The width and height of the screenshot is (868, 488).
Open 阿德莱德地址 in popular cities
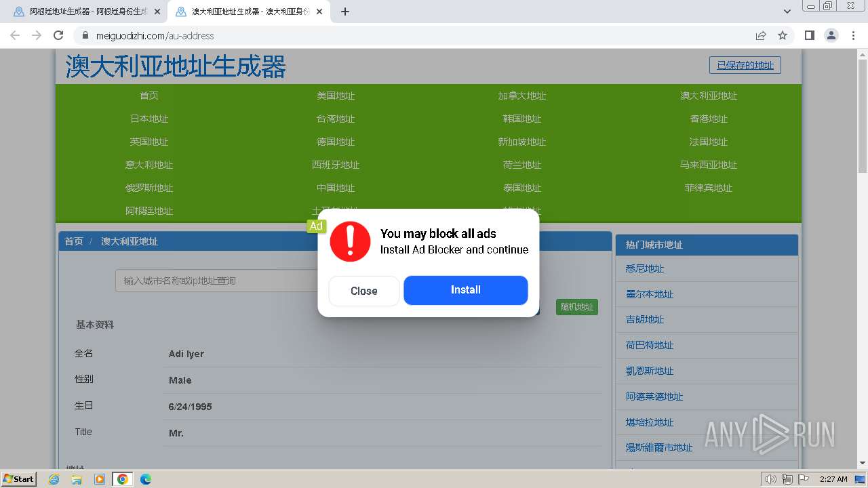[x=654, y=396]
